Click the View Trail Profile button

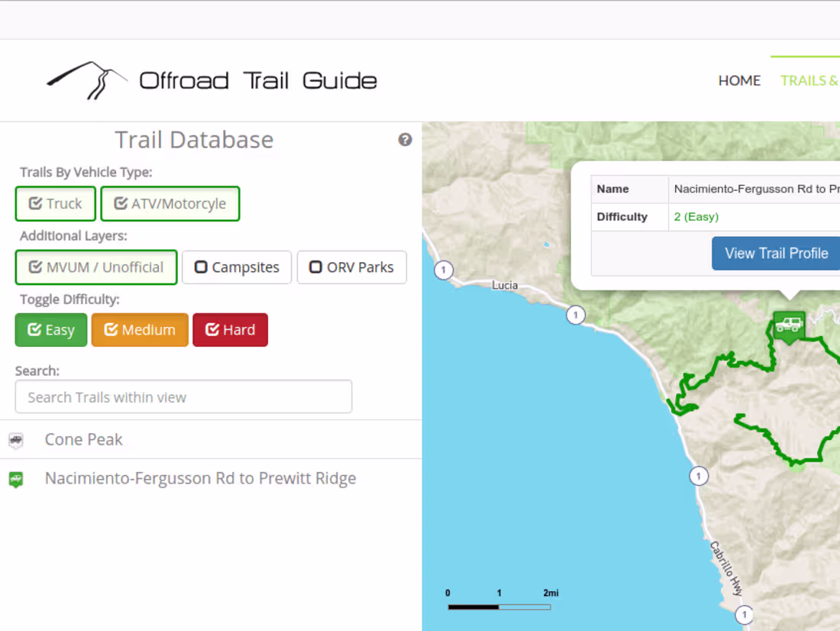(775, 253)
